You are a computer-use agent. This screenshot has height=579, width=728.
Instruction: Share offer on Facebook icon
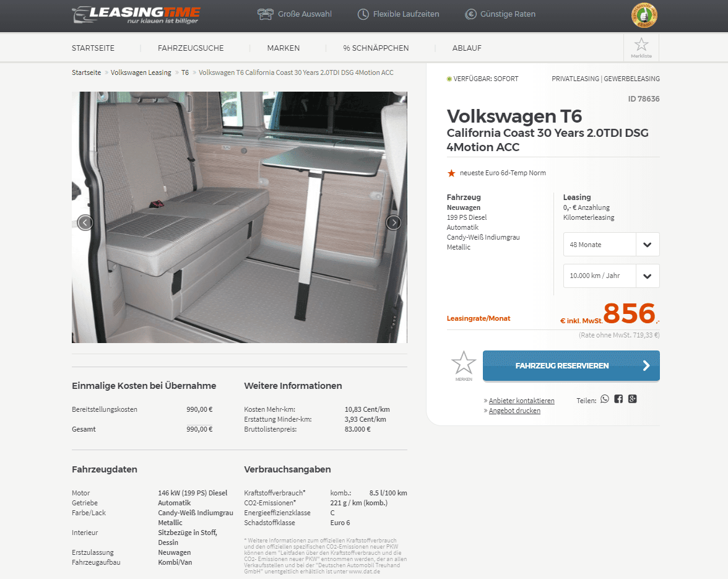click(x=618, y=399)
